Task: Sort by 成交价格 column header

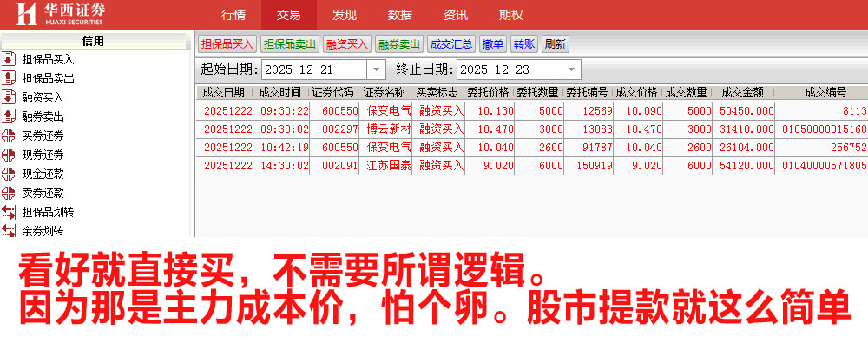Action: tap(637, 92)
